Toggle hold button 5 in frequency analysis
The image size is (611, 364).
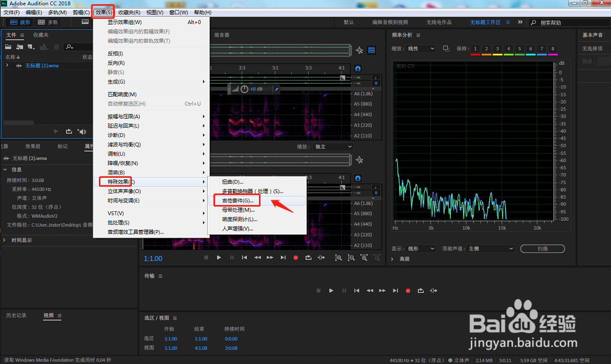[519, 49]
